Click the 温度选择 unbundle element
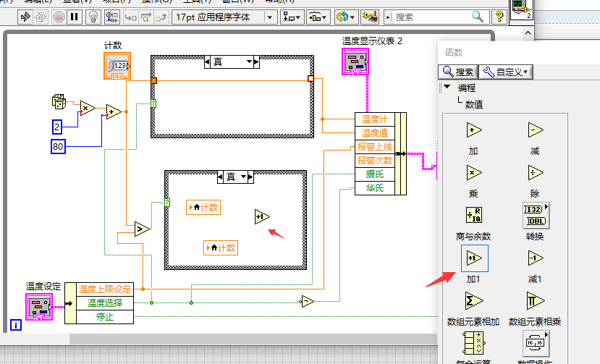Screen dimensions: 600x364 tap(105, 302)
